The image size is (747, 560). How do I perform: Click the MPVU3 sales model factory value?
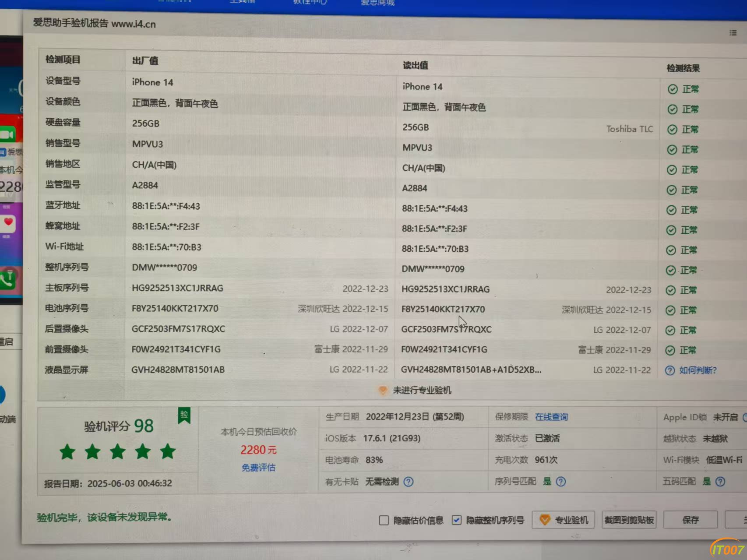(x=148, y=144)
